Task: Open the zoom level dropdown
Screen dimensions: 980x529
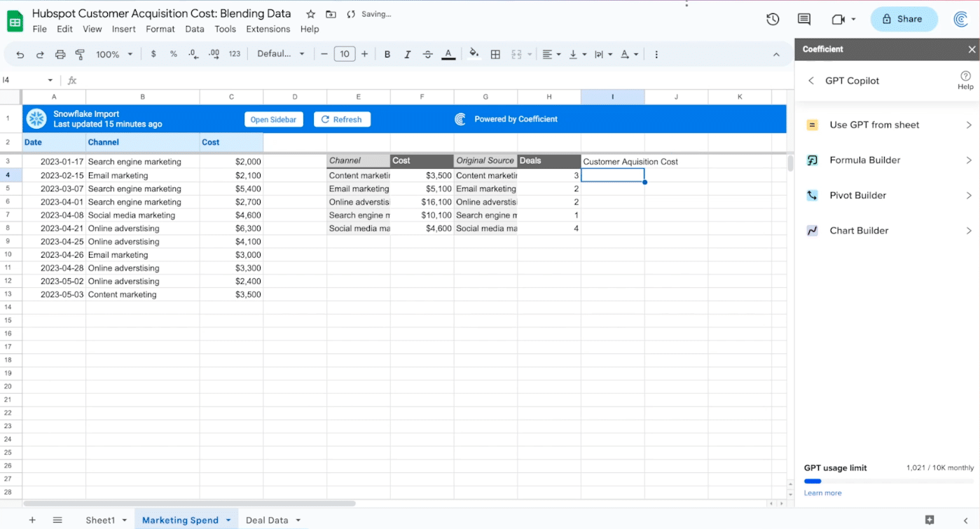Action: [115, 54]
